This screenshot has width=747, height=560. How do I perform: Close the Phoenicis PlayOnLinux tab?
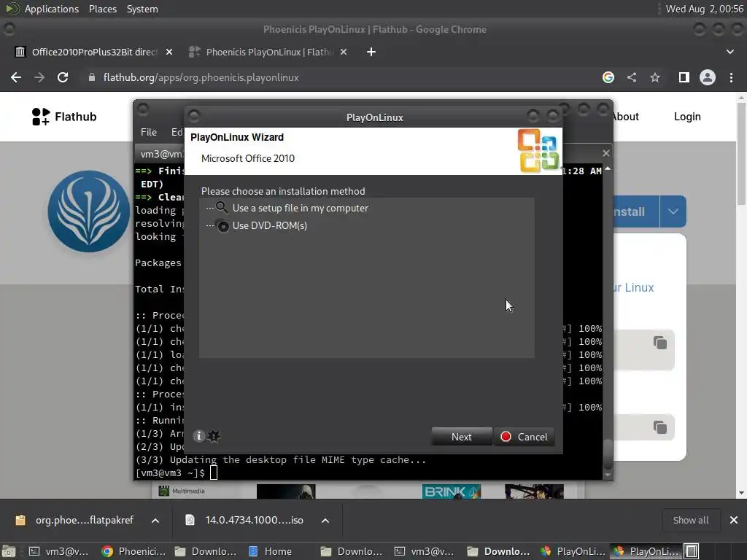[x=344, y=52]
